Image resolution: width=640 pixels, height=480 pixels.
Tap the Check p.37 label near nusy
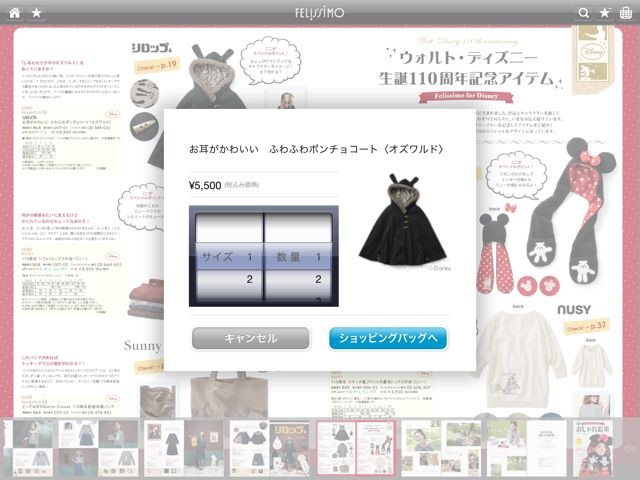[587, 327]
